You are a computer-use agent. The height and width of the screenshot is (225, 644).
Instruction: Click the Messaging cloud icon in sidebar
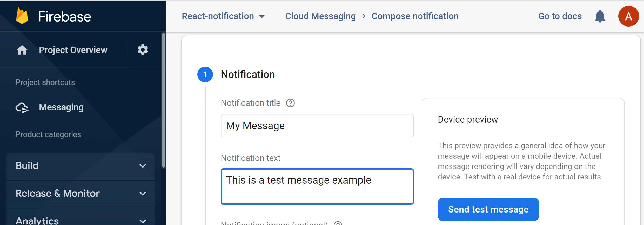(22, 107)
